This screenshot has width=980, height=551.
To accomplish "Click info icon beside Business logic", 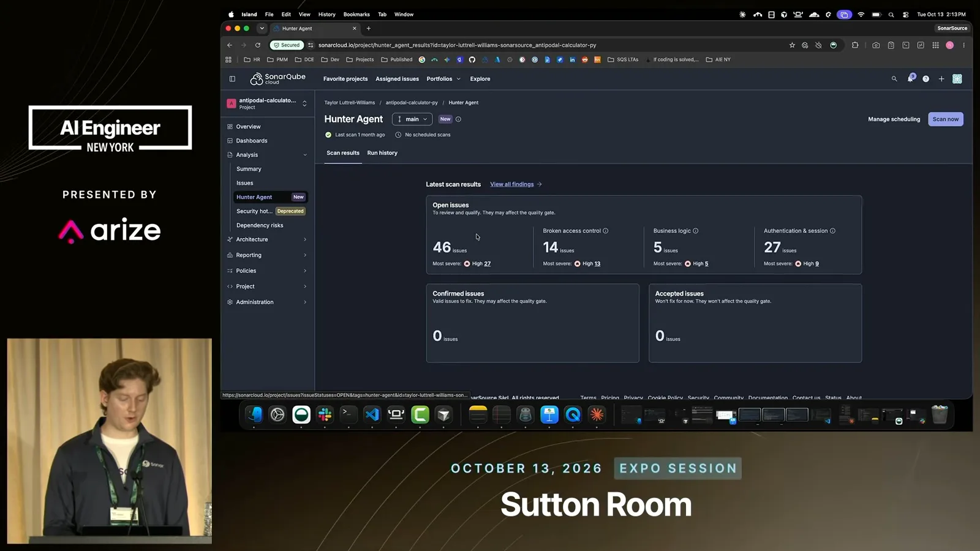I will point(696,231).
